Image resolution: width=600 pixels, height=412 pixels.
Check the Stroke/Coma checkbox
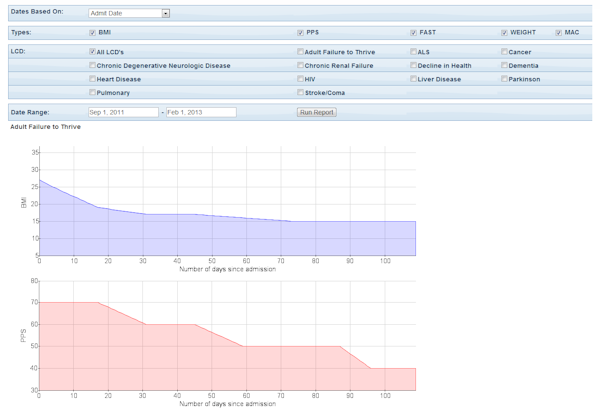[x=300, y=92]
